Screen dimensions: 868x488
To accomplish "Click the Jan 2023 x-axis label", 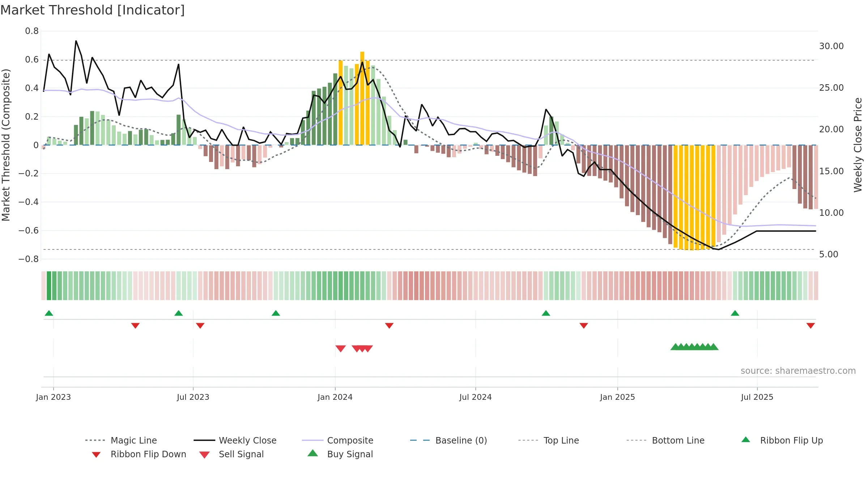I will [53, 397].
